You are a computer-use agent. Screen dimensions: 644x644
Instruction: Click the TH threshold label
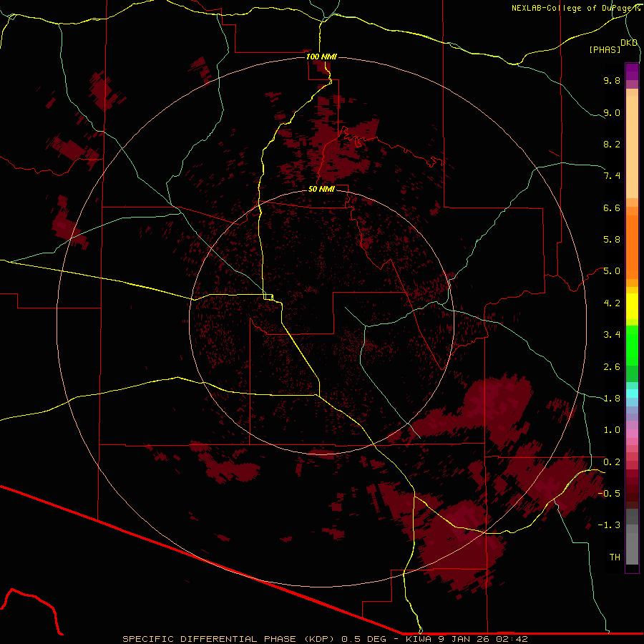(615, 557)
